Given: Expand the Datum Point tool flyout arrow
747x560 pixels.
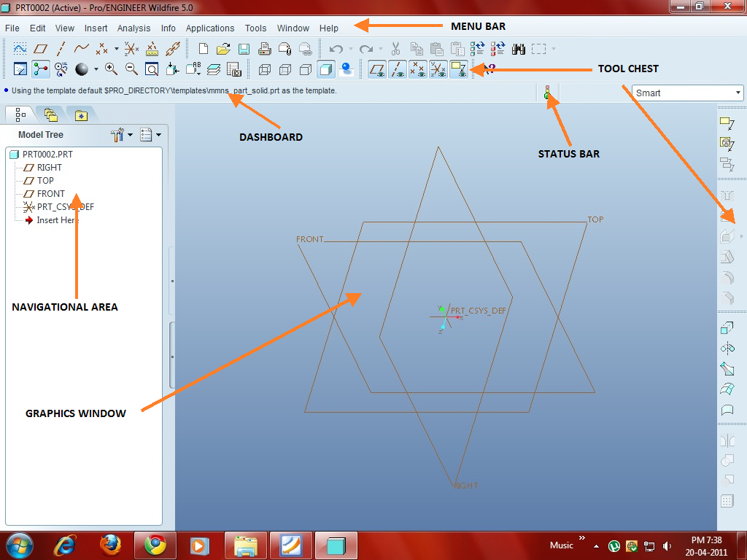Looking at the screenshot, I should point(116,49).
